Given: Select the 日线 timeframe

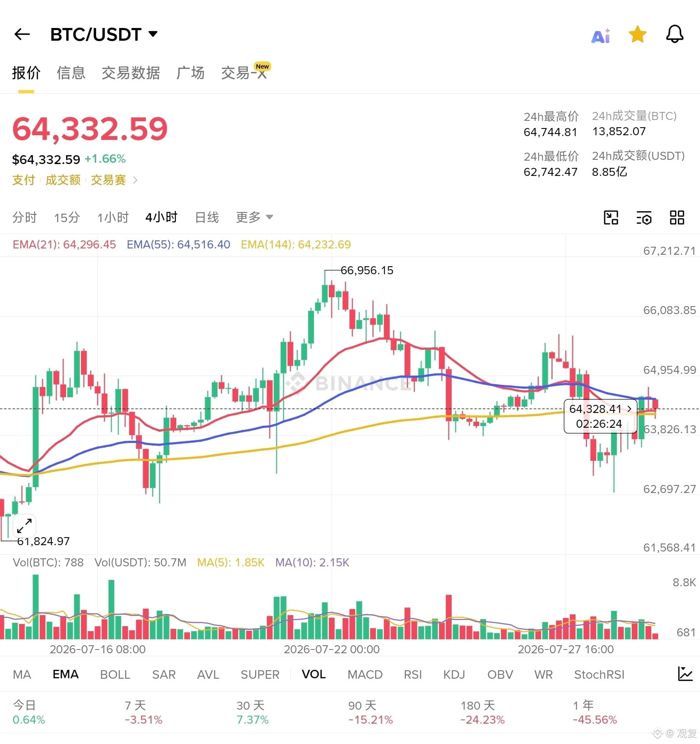Looking at the screenshot, I should tap(206, 217).
